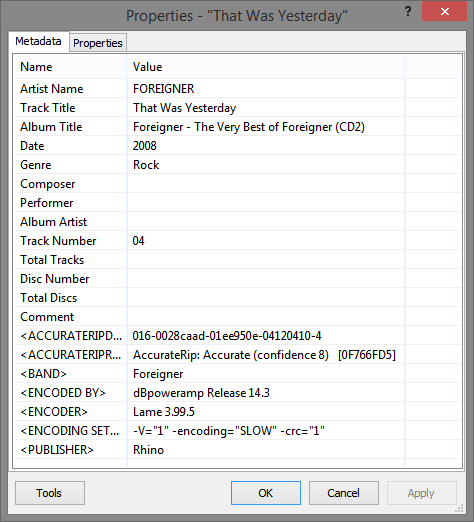Open the Tools button menu
This screenshot has width=474, height=522.
point(50,493)
